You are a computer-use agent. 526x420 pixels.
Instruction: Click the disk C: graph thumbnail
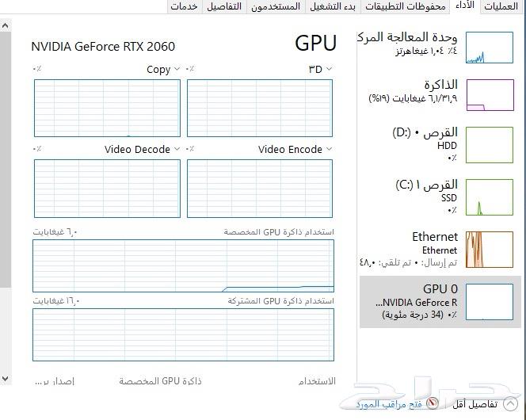tap(490, 197)
